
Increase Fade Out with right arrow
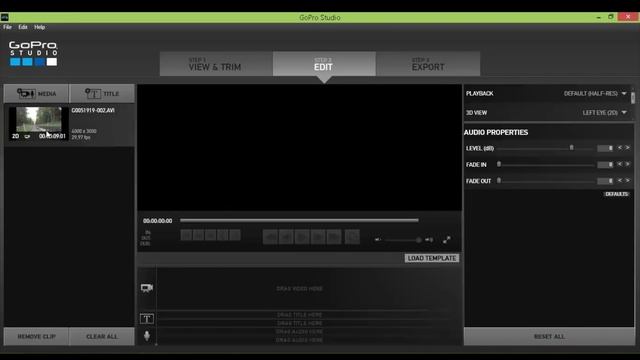[x=628, y=180]
